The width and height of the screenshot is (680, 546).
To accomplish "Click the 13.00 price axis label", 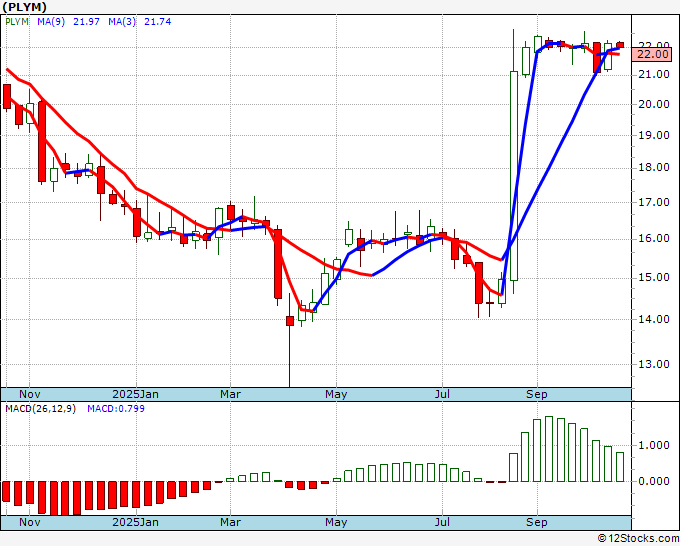I will (654, 364).
